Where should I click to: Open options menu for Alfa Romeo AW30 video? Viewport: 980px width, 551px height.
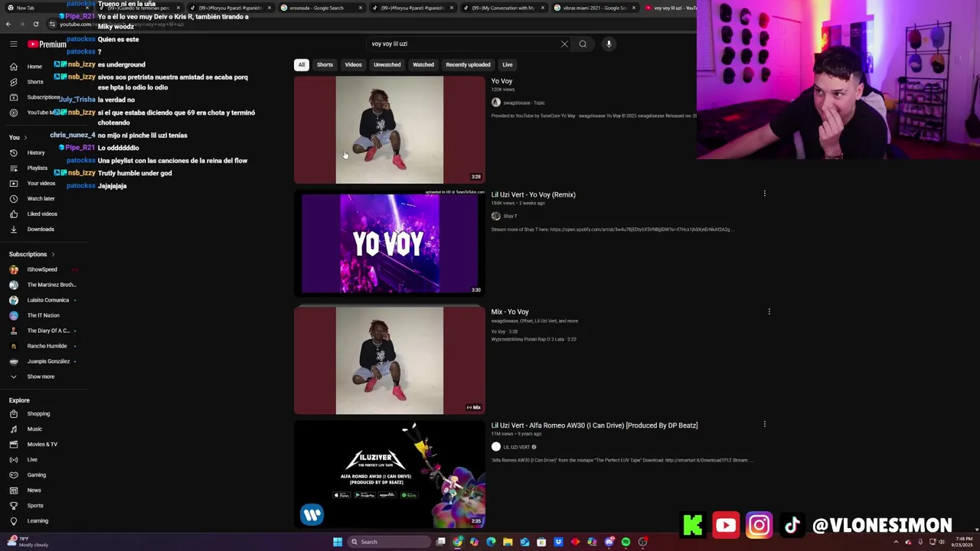point(764,424)
